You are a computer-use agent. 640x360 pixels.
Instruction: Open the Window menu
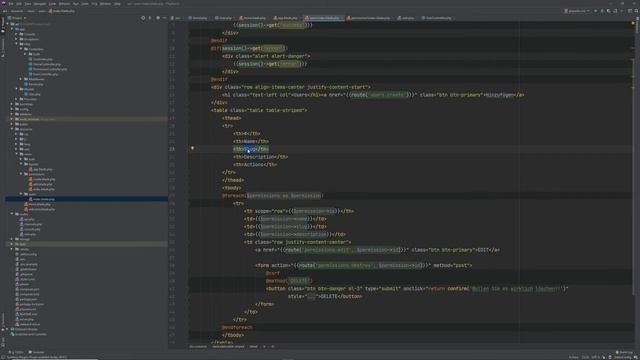105,4
